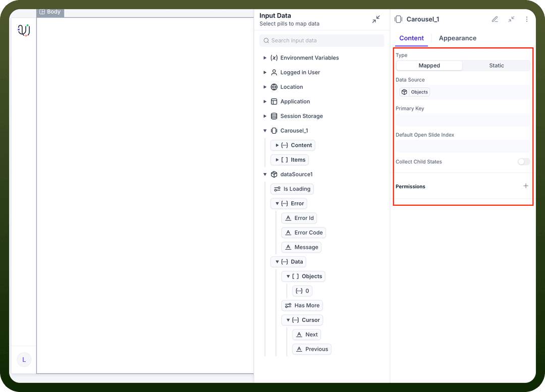The image size is (545, 392).
Task: Click the cube icon beside dataSource1
Action: tap(274, 175)
